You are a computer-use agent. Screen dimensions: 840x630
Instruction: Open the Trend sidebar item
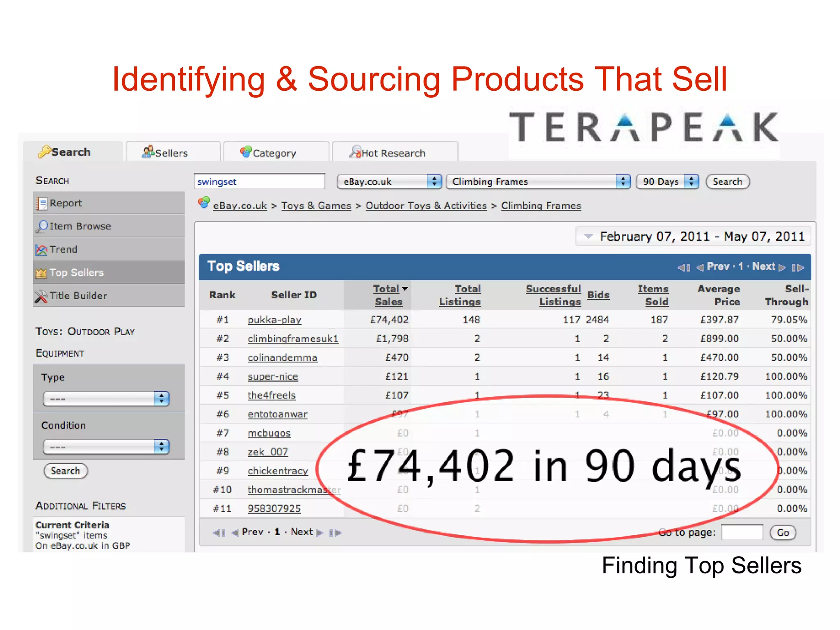(x=109, y=249)
